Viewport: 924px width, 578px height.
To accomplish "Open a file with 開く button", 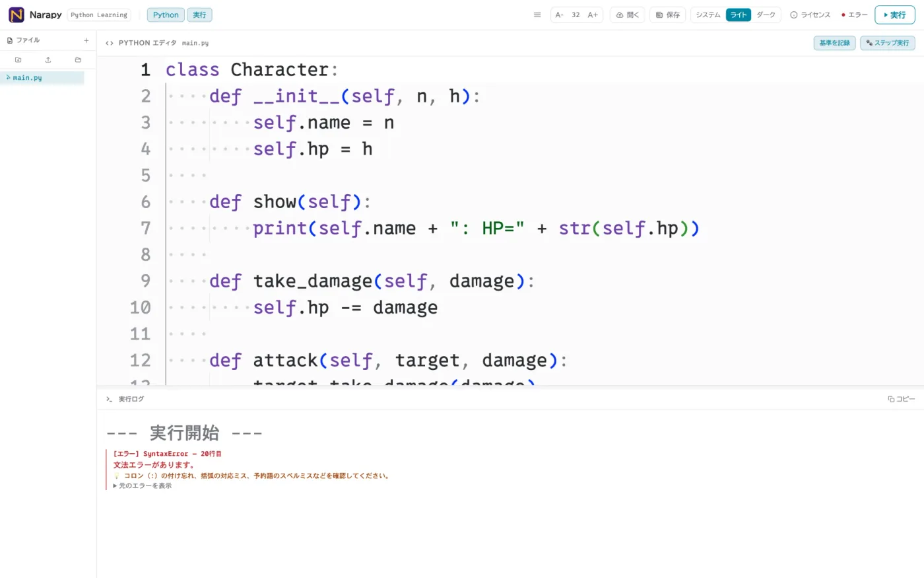I will coord(628,15).
